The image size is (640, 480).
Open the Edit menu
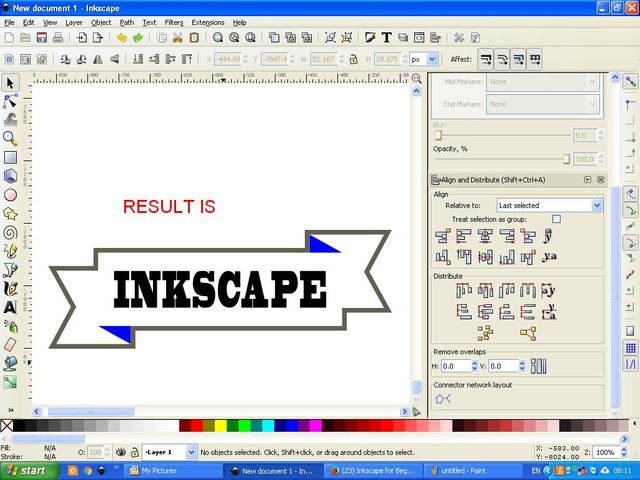pos(29,22)
